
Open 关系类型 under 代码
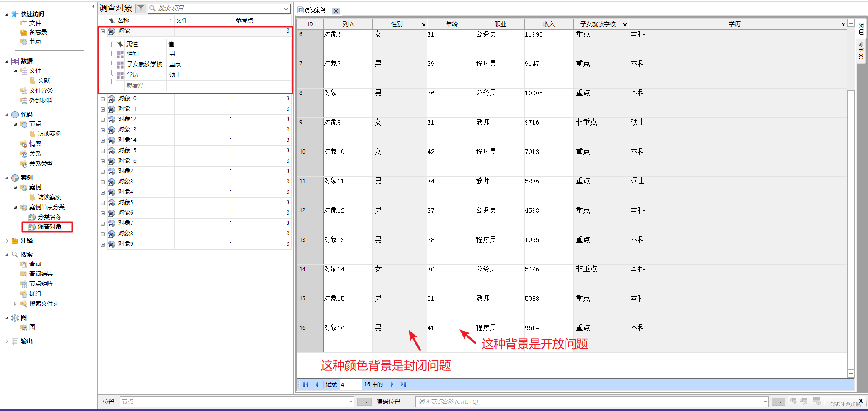click(x=41, y=163)
